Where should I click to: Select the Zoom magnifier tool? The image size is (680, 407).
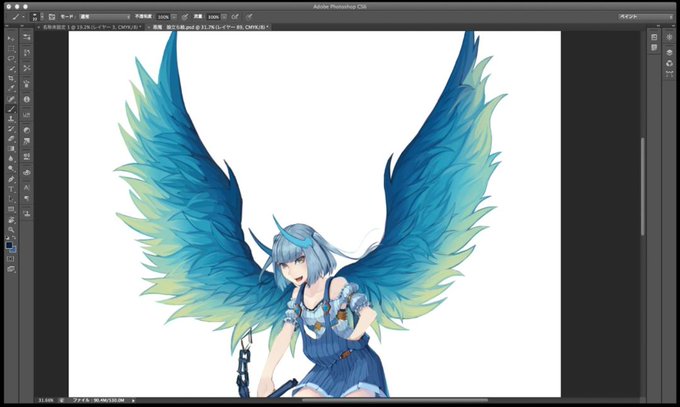11,230
